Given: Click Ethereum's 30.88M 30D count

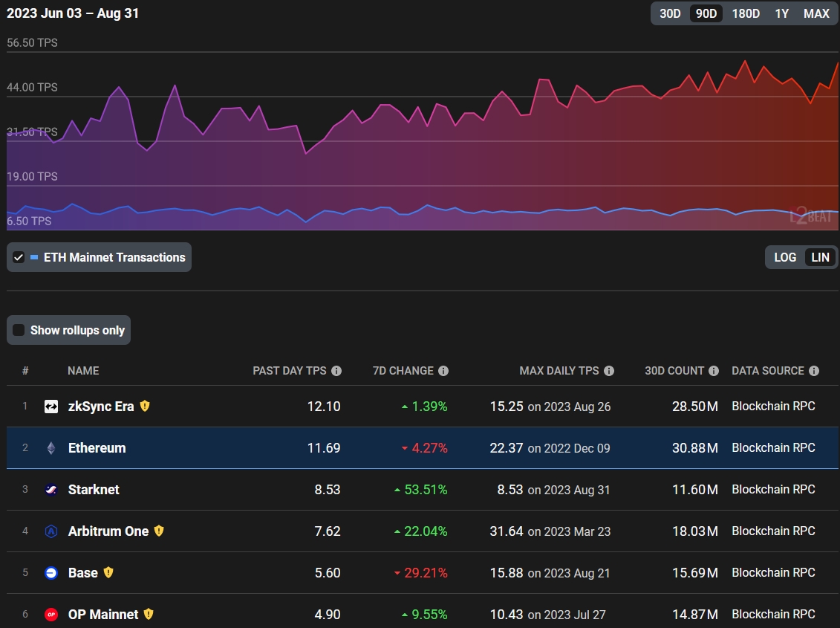Looking at the screenshot, I should [695, 448].
